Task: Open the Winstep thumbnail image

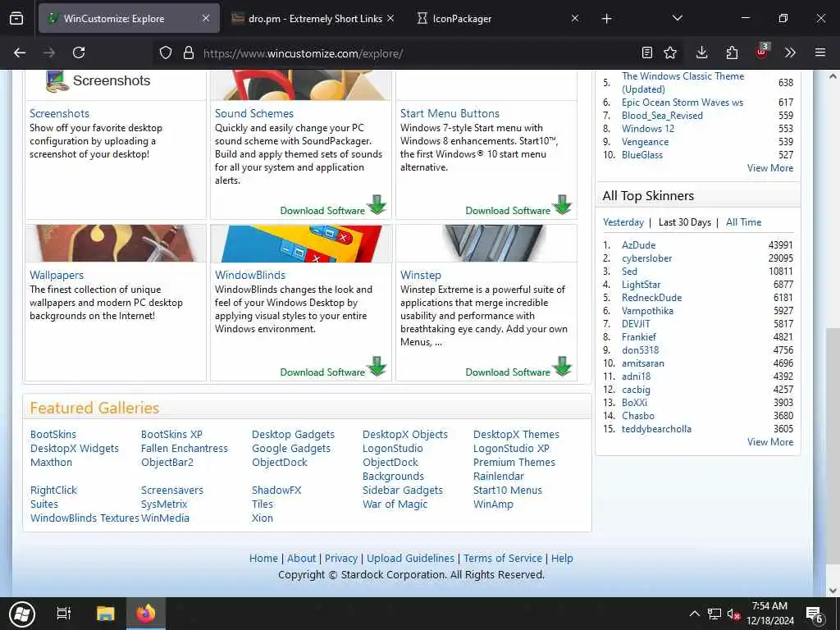Action: coord(486,243)
